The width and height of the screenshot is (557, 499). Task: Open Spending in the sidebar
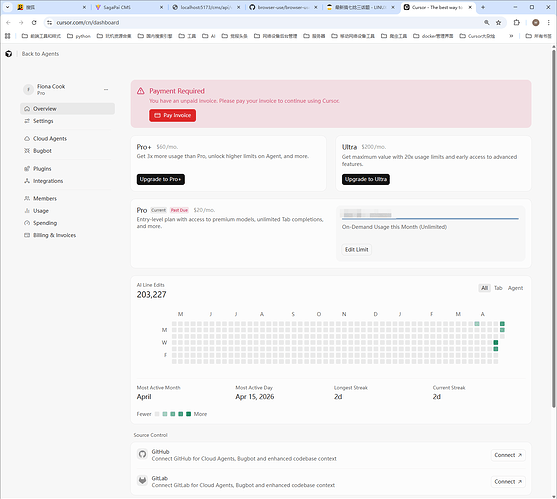point(67,223)
